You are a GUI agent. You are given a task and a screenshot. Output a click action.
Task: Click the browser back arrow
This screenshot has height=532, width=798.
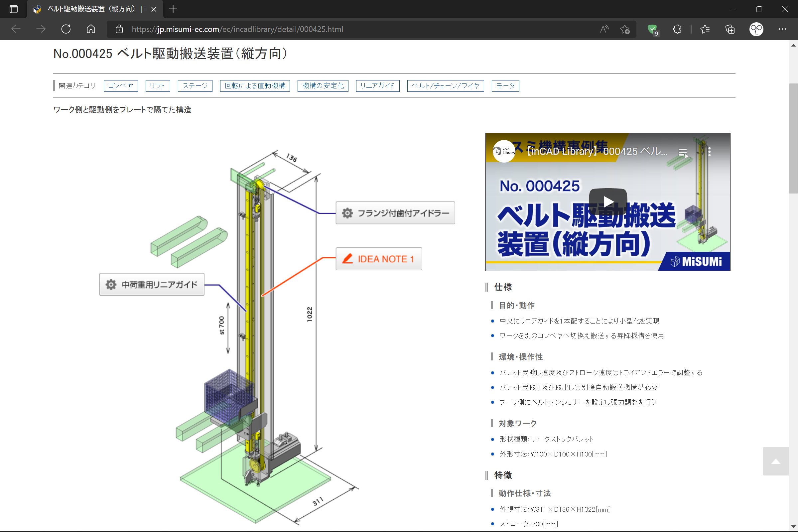(16, 29)
